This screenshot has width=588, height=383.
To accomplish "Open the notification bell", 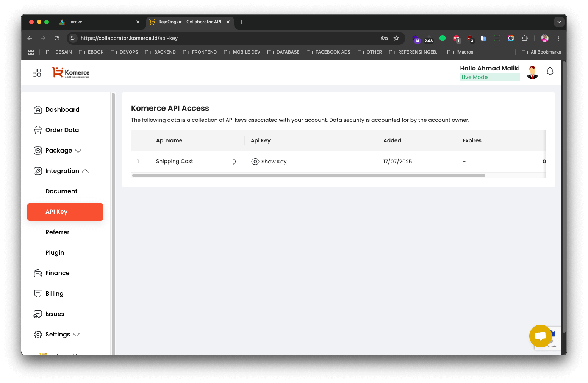I will pyautogui.click(x=550, y=72).
